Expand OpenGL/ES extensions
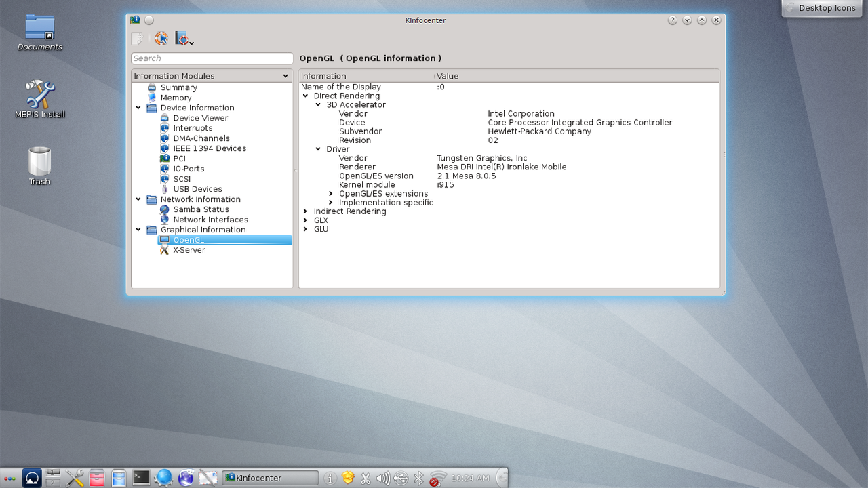This screenshot has width=868, height=488. (x=331, y=194)
